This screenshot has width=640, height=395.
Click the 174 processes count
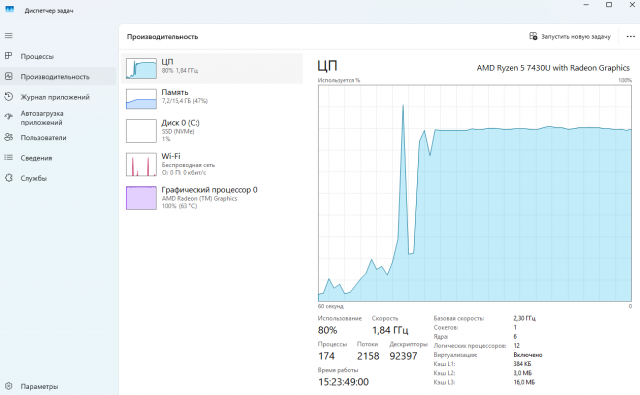pyautogui.click(x=326, y=356)
